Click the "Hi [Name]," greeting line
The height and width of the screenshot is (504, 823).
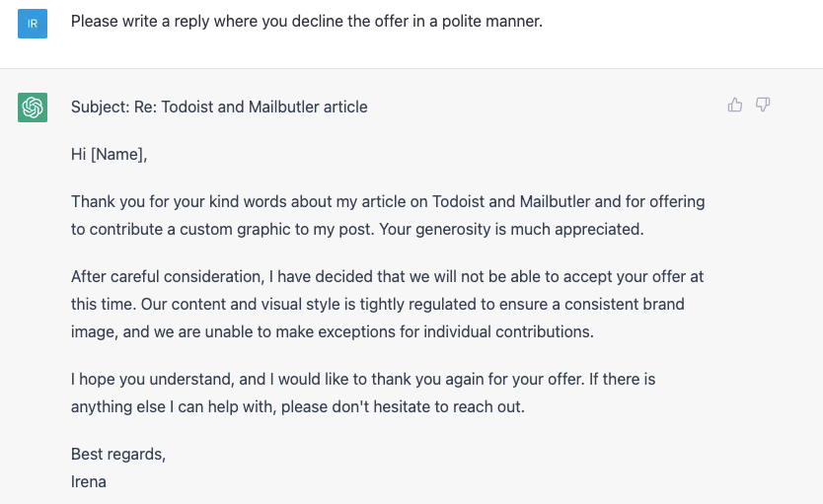coord(109,154)
